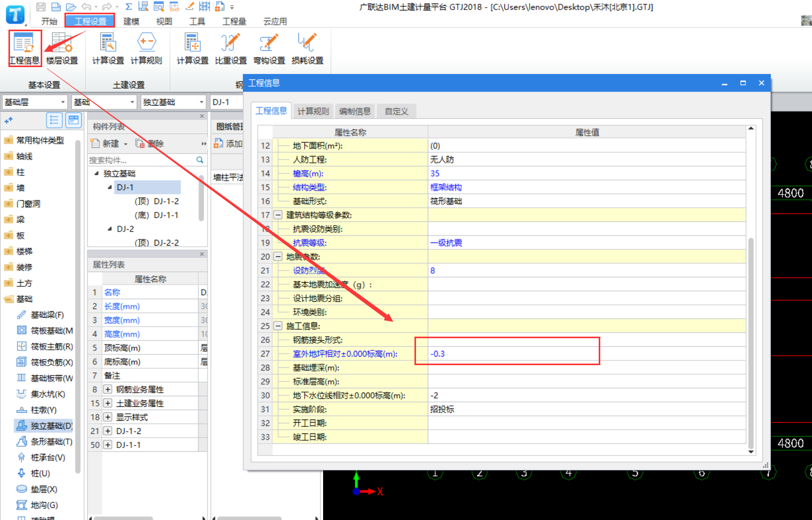Open the 视图 ribbon tab
The height and width of the screenshot is (520, 812).
click(x=164, y=21)
